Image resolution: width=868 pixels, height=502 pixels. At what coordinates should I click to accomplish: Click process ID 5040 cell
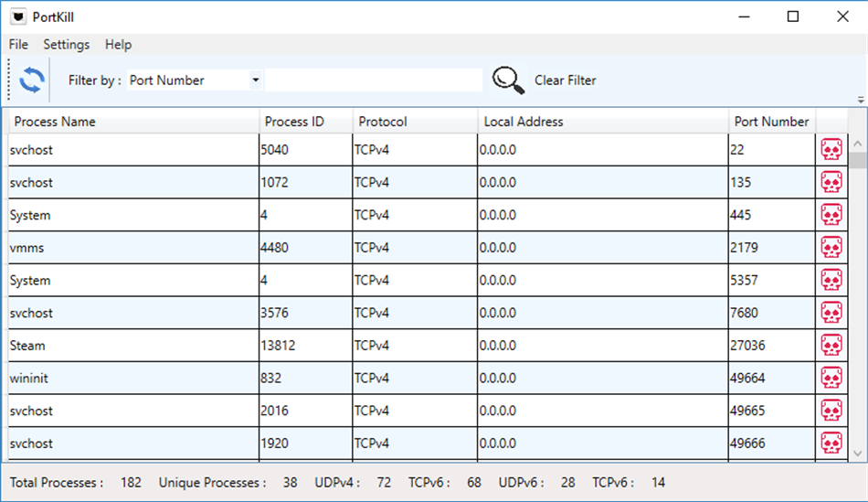tap(305, 150)
